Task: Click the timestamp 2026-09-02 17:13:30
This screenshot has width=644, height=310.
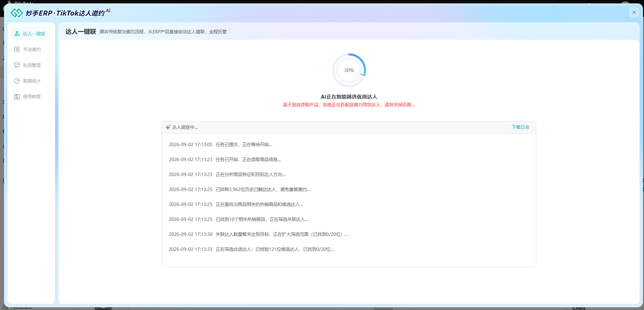Action: (x=191, y=234)
